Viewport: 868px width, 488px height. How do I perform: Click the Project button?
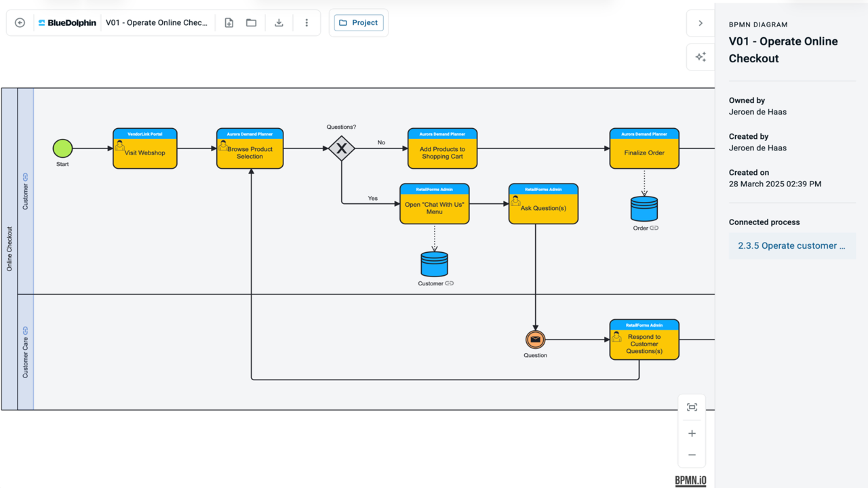[x=359, y=23]
